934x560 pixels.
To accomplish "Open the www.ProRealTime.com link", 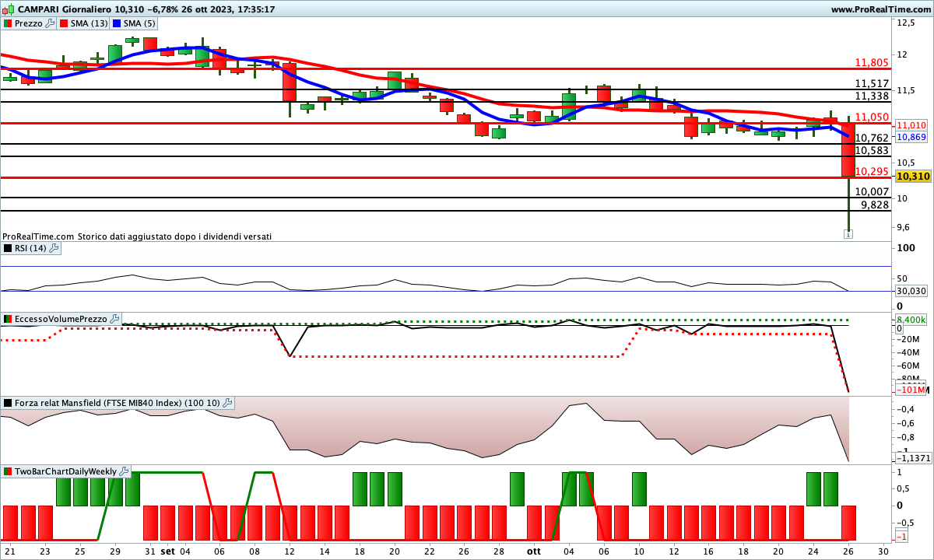I will (881, 9).
